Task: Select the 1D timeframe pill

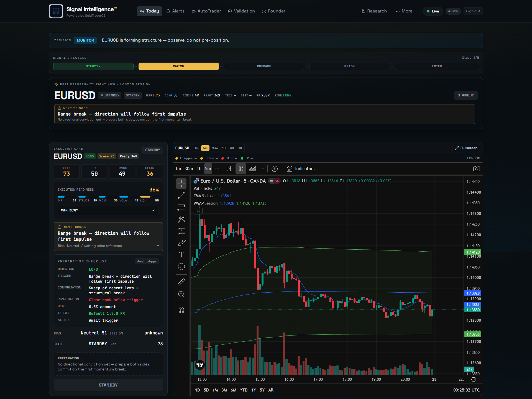Action: (240, 148)
